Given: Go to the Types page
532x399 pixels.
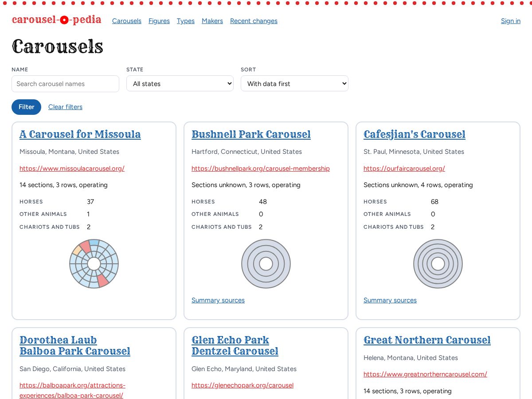Looking at the screenshot, I should pos(186,21).
